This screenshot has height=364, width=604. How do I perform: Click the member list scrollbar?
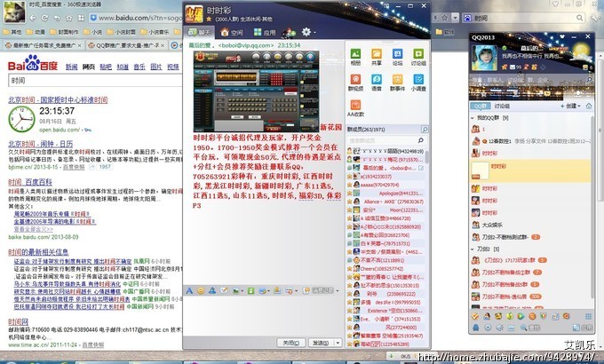pyautogui.click(x=427, y=157)
